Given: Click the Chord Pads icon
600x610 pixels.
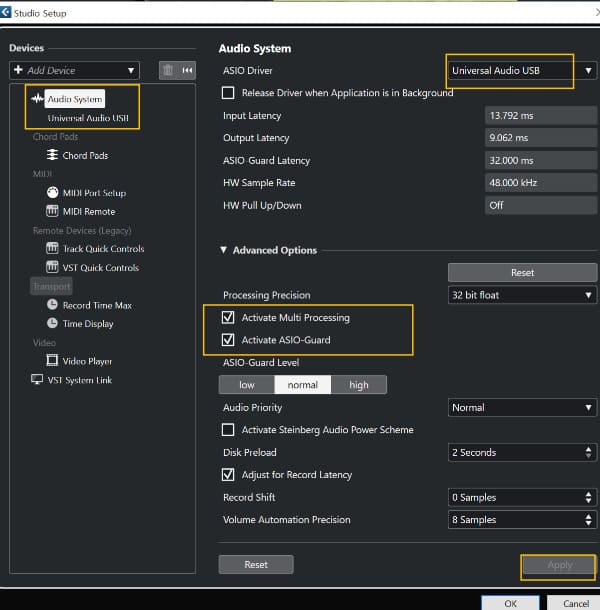Looking at the screenshot, I should [x=52, y=155].
